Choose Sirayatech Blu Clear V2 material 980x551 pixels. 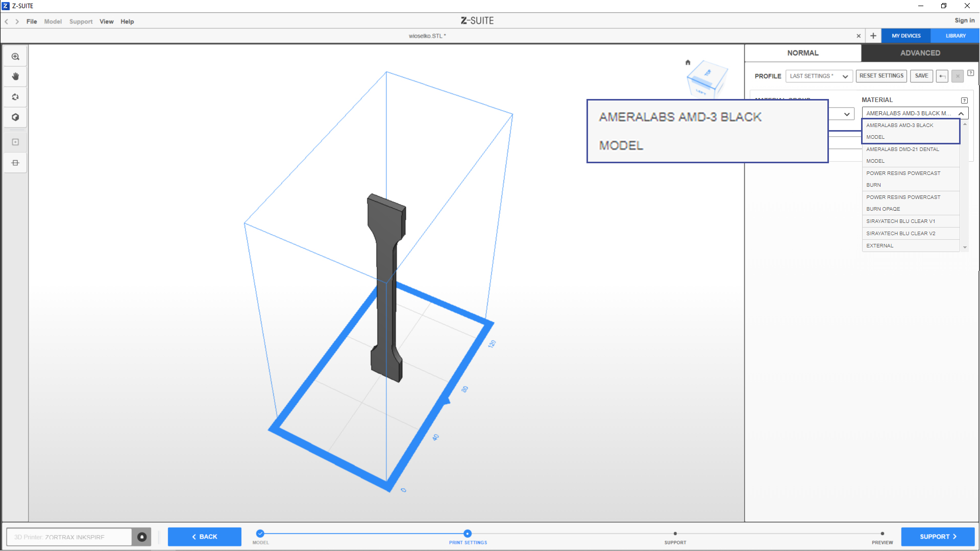point(901,234)
